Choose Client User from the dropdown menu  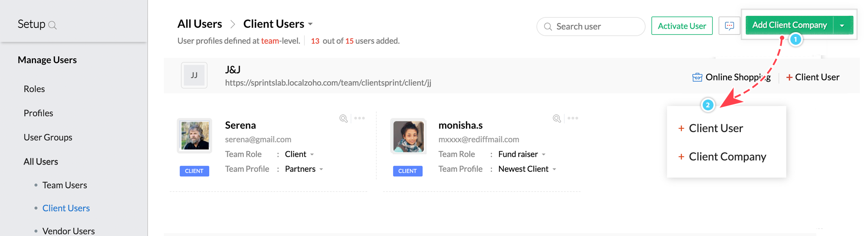716,128
